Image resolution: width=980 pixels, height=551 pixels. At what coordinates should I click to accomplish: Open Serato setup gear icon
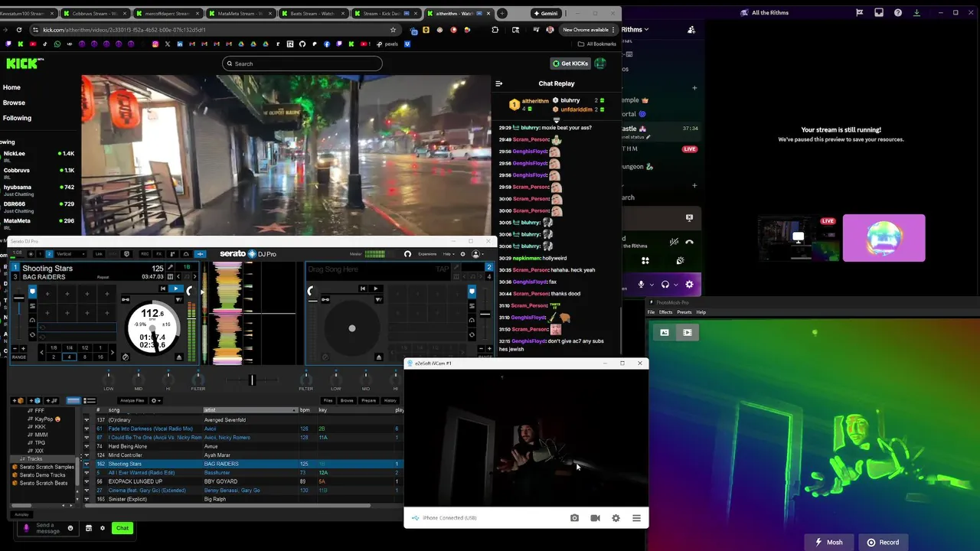pos(461,254)
